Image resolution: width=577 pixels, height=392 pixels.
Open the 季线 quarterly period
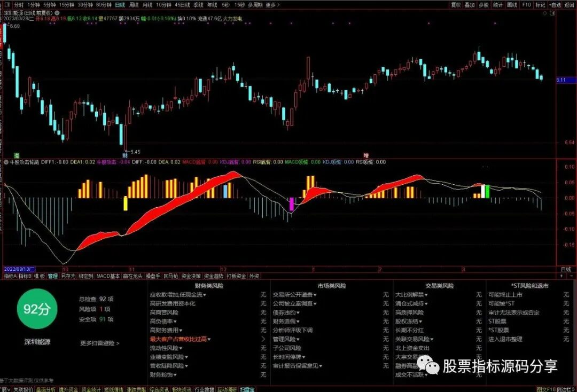198,5
